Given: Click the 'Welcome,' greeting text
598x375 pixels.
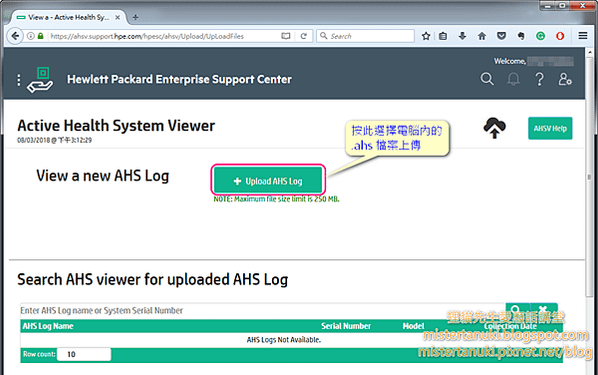Looking at the screenshot, I should (510, 61).
